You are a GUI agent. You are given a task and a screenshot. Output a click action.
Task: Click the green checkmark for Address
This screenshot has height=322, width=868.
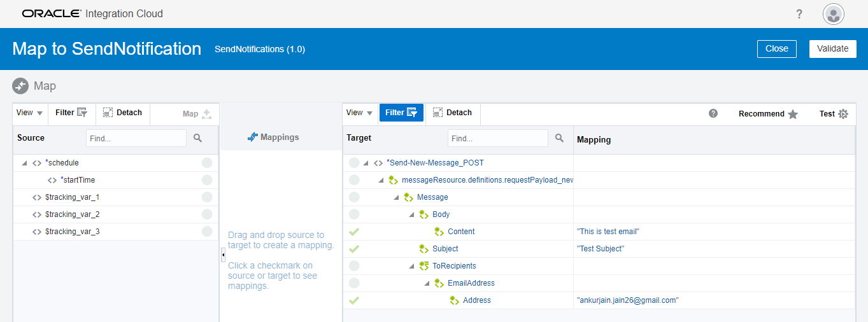click(354, 300)
